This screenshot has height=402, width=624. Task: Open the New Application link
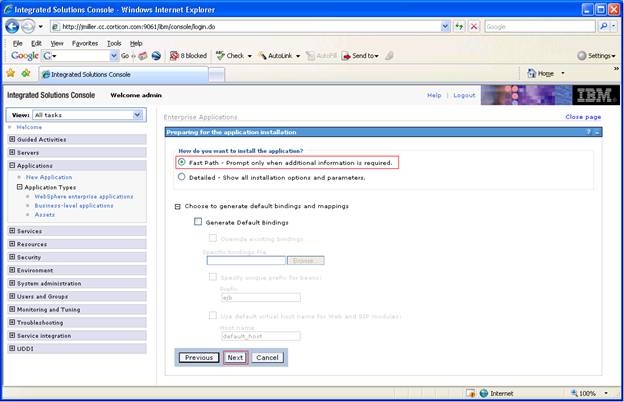(49, 177)
